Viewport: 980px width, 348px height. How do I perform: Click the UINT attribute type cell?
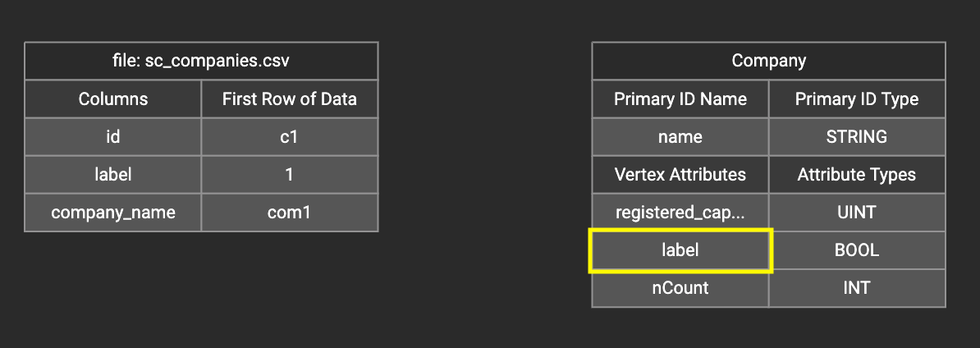coord(857,213)
